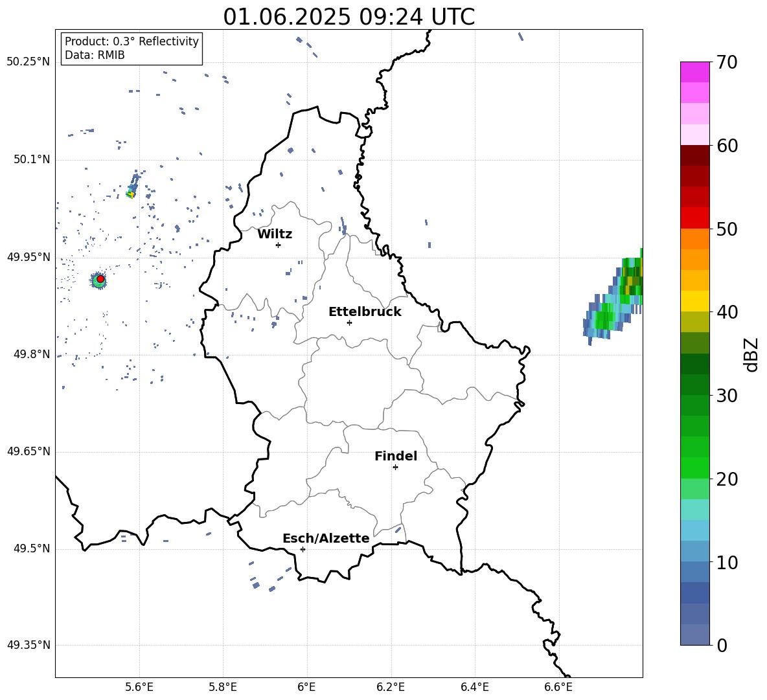Viewport: 767px width, 700px height.
Task: Click the 50.25°N latitude label
Action: point(29,62)
